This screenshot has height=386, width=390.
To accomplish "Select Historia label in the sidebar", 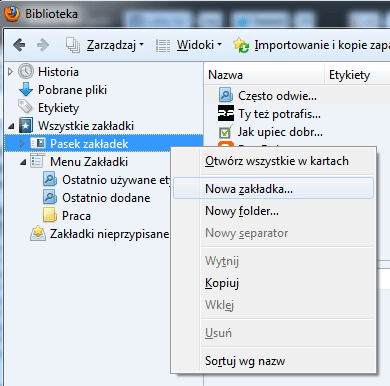I will click(x=58, y=72).
